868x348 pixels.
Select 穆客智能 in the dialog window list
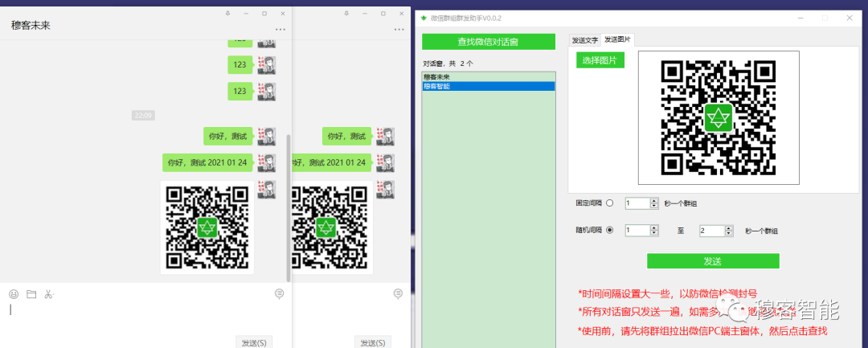(x=489, y=86)
